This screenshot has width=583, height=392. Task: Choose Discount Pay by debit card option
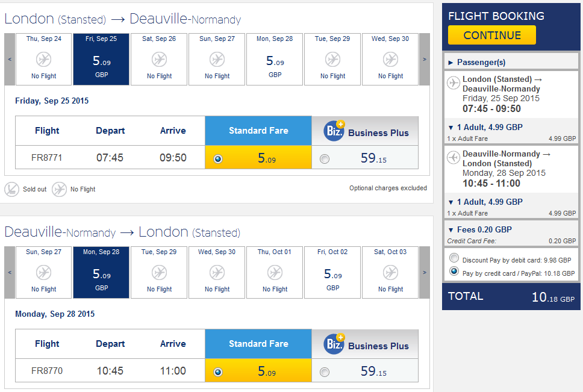tap(454, 258)
